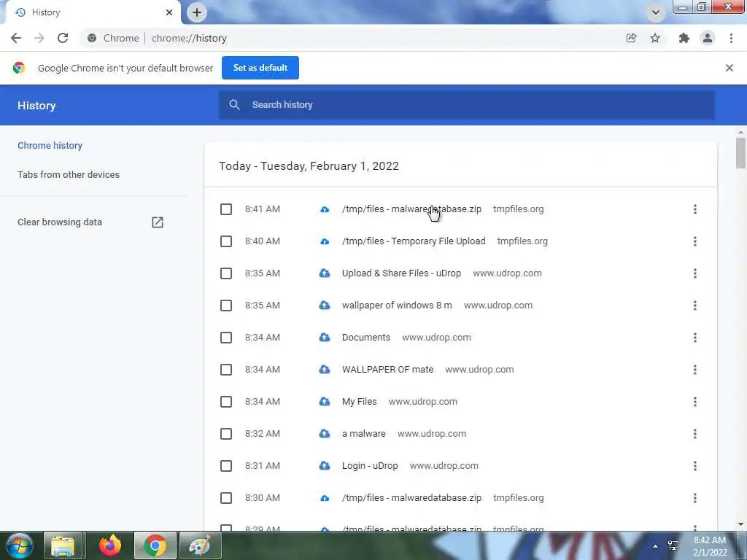This screenshot has width=747, height=560.
Task: Click the favicon of the 8:41 AM malwaredatabase.zip entry
Action: tap(325, 209)
